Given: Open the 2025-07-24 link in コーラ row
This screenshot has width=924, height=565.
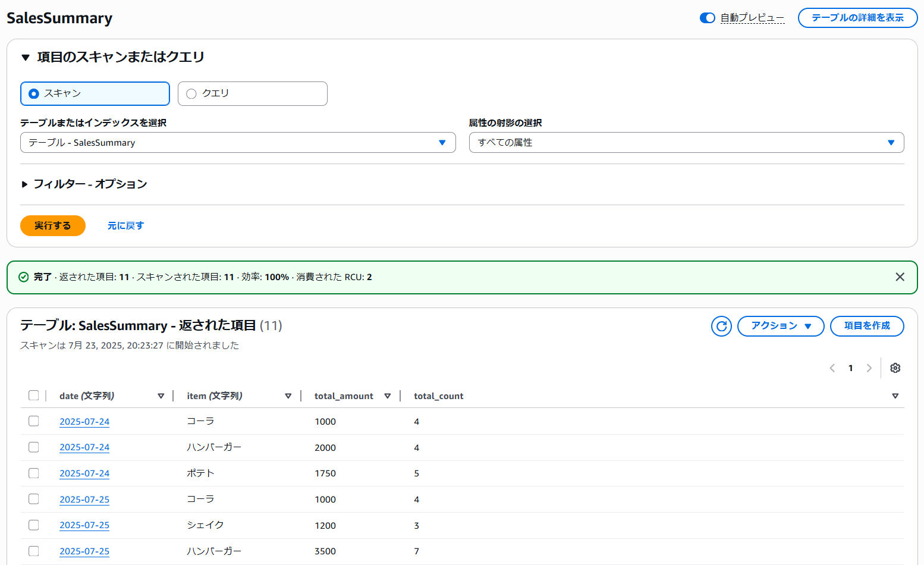Looking at the screenshot, I should pos(84,422).
